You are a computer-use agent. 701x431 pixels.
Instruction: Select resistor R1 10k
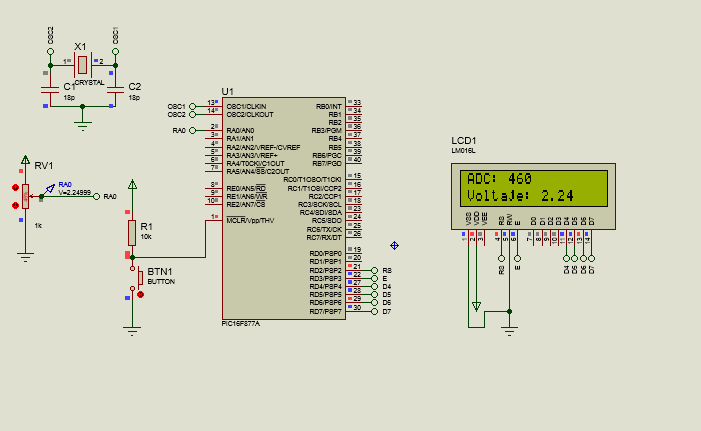tap(132, 232)
